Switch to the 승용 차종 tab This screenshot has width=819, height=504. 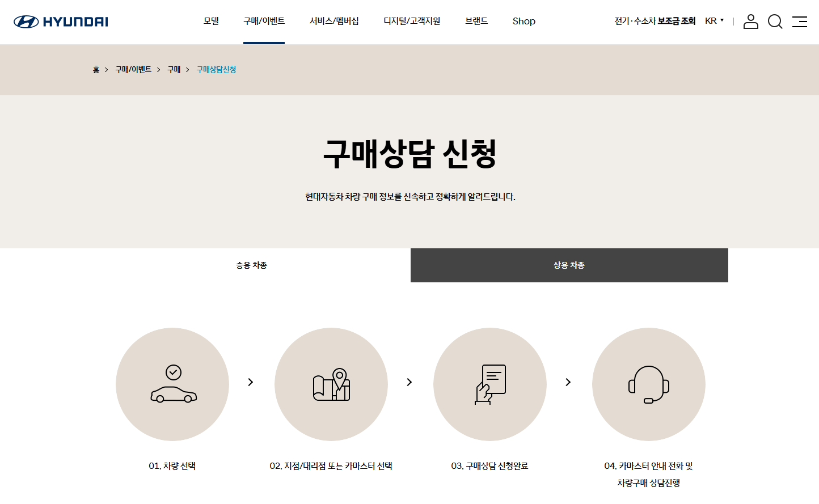tap(251, 265)
